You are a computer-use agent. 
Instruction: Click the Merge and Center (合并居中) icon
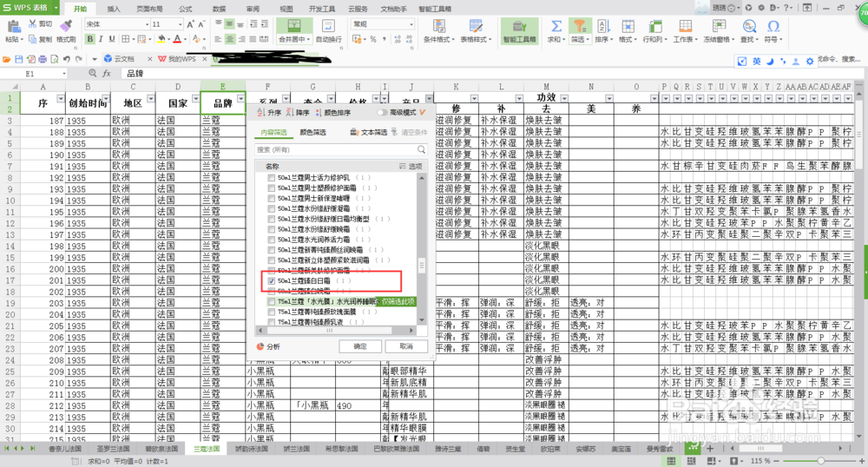point(294,26)
